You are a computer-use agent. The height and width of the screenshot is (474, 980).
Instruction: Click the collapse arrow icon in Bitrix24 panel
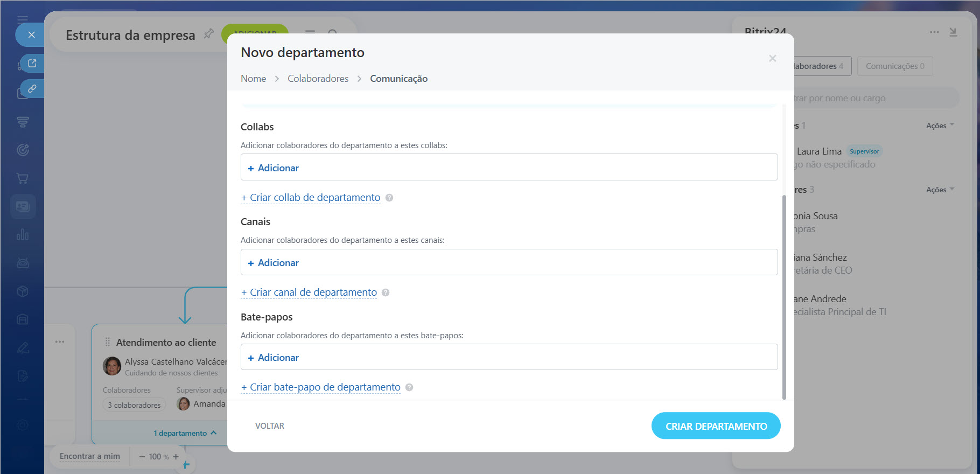953,32
